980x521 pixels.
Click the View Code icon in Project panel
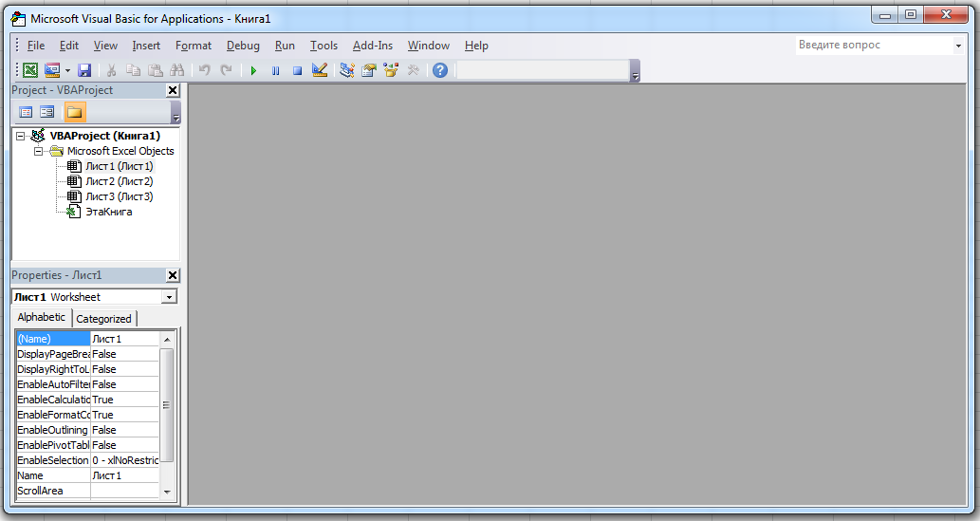click(26, 112)
